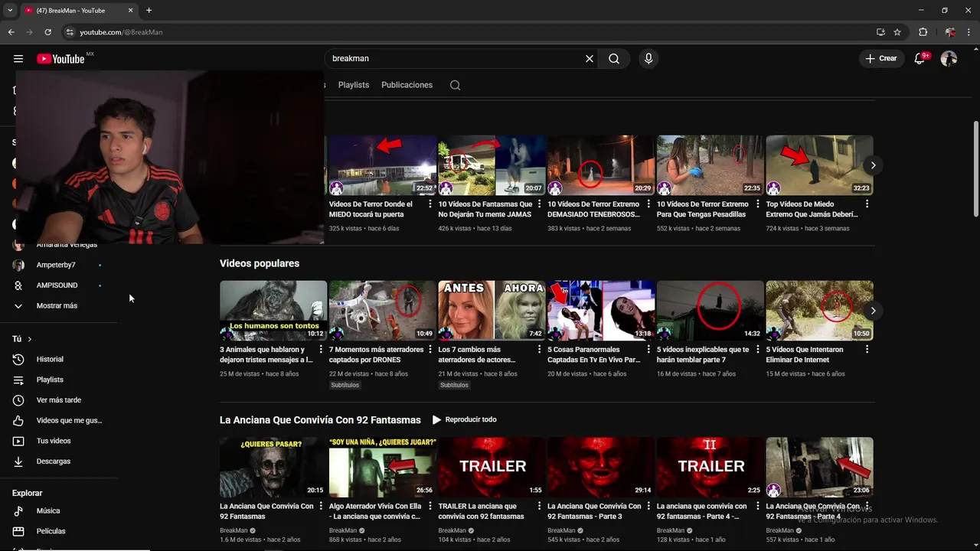
Task: Open browser extensions puzzle icon
Action: (x=923, y=32)
